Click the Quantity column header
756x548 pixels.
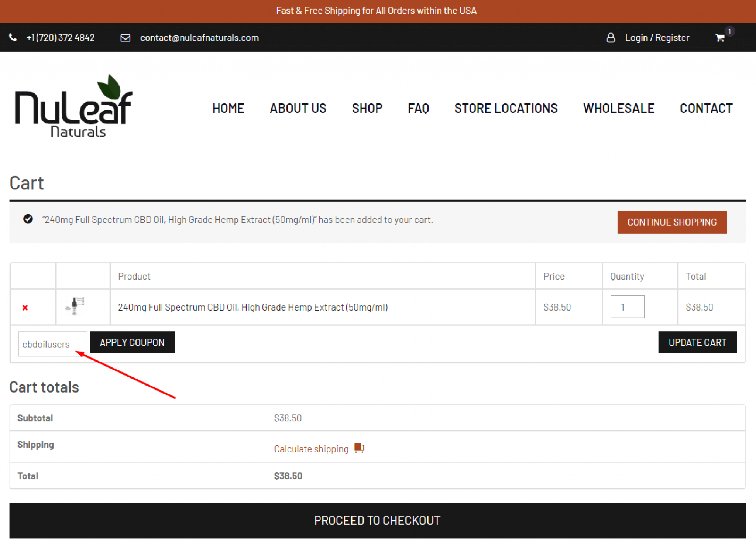click(627, 276)
